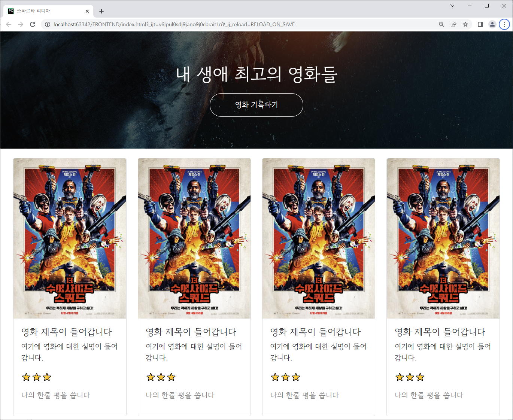Screen dimensions: 513x420
Task: Click the first card's title 영화 제목이 들어갑니다
Action: click(67, 332)
